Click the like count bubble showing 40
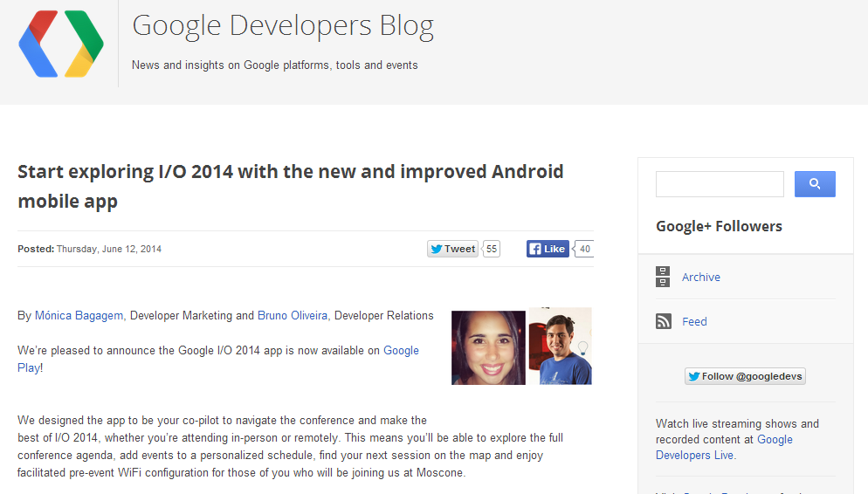The height and width of the screenshot is (494, 868). click(x=584, y=249)
